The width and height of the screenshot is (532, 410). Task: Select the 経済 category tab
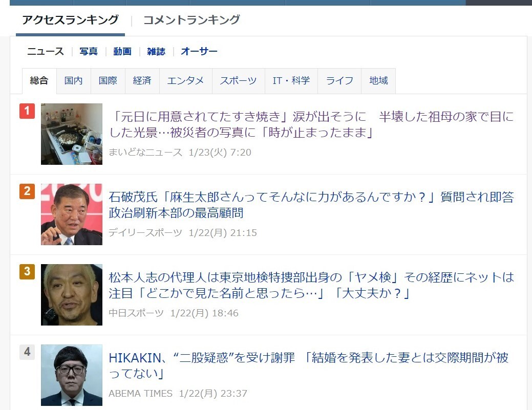(142, 81)
